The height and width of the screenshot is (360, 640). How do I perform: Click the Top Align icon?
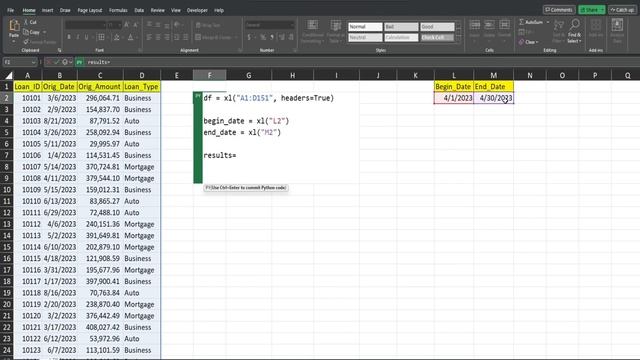tap(149, 25)
